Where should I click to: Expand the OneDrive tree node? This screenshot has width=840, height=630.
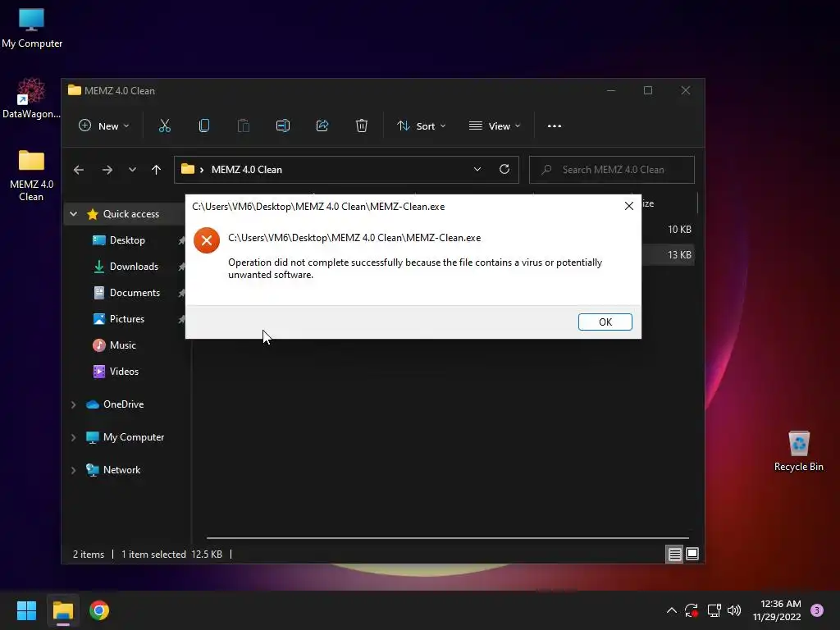click(73, 404)
